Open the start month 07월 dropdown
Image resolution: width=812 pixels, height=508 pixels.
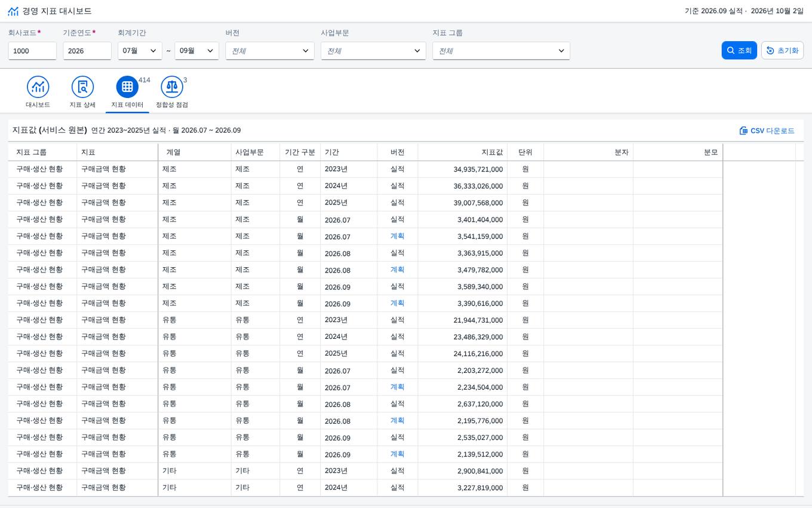click(x=140, y=51)
